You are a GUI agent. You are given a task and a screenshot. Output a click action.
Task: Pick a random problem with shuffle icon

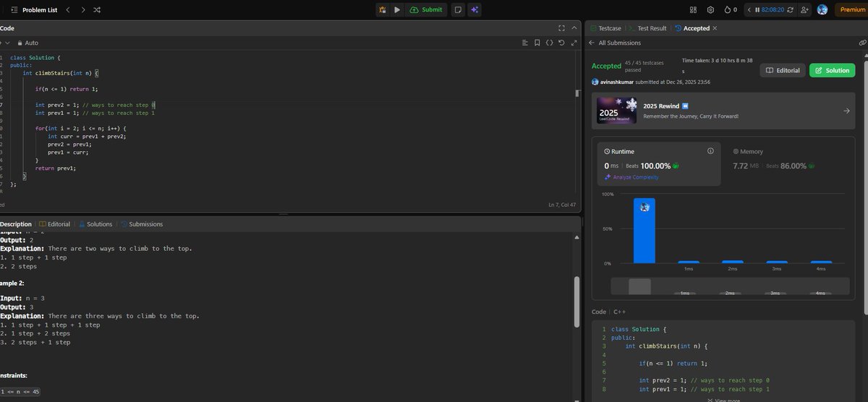[x=98, y=9]
